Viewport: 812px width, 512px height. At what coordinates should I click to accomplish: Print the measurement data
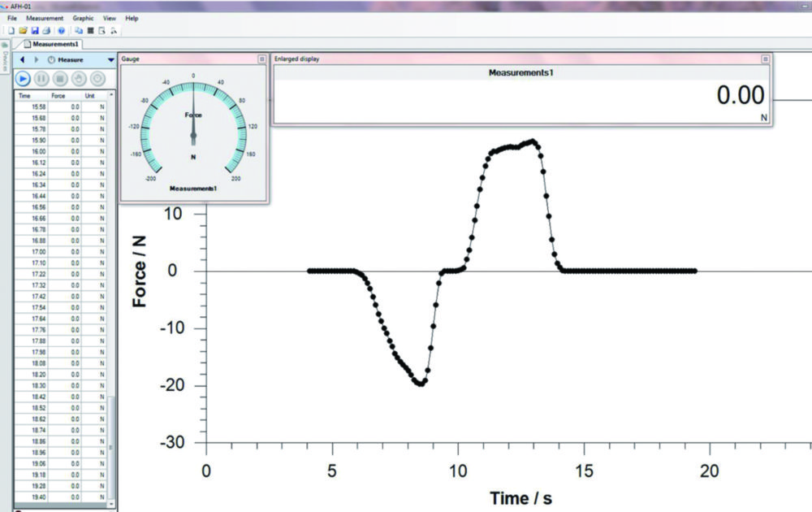click(46, 30)
